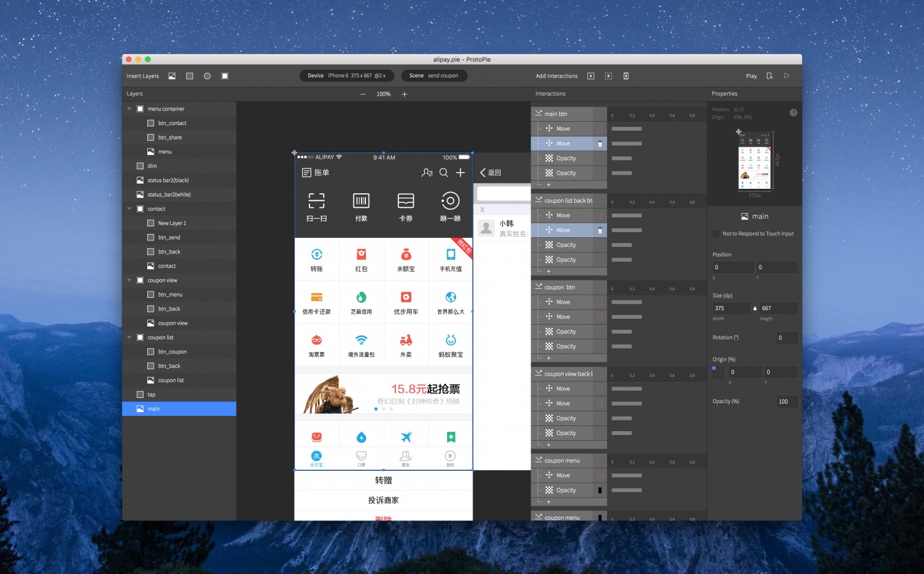The width and height of the screenshot is (924, 574).
Task: Enable Not to Respond to Touch Input
Action: pos(715,233)
